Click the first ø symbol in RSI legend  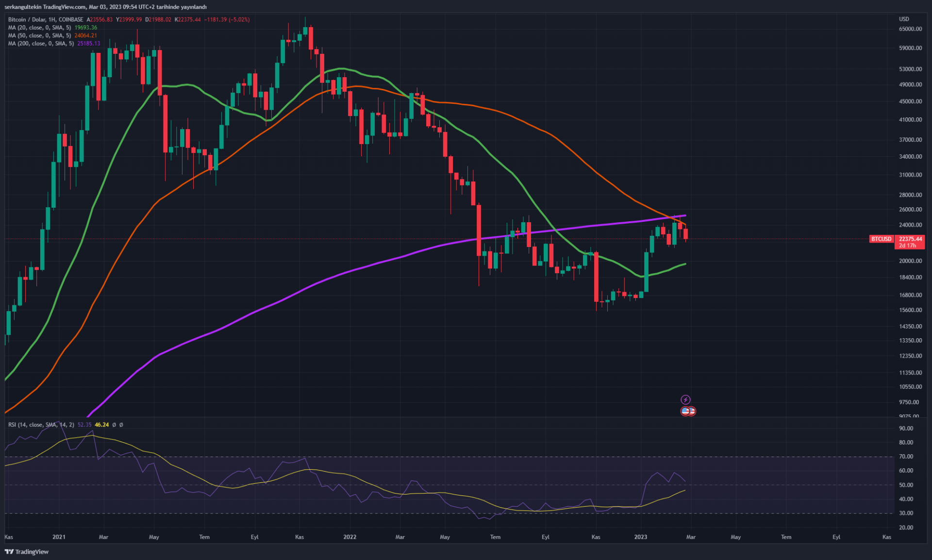(114, 425)
